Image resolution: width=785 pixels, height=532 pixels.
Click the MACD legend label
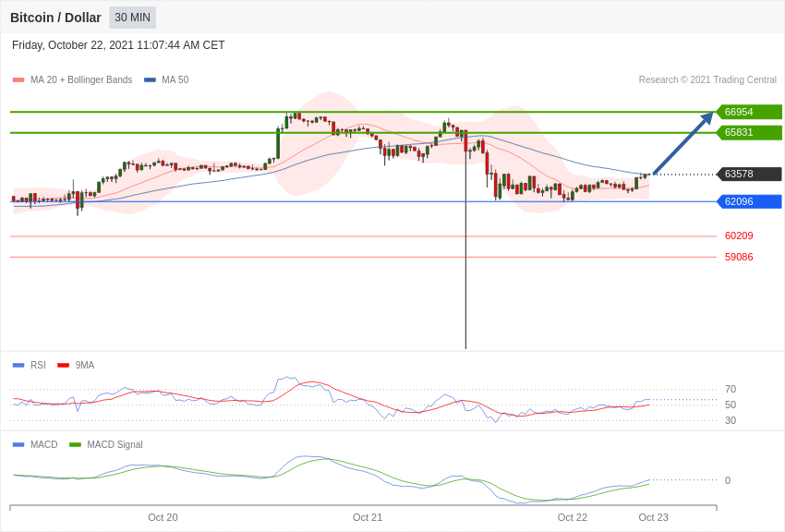(44, 444)
